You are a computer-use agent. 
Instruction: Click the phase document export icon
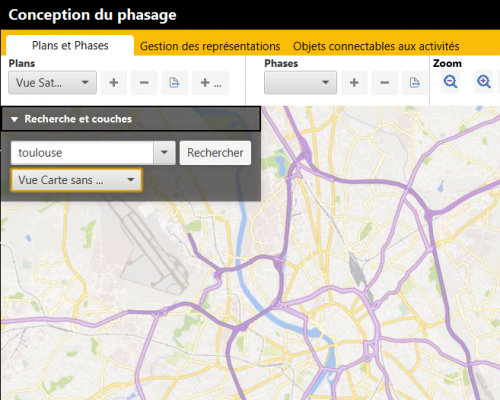point(415,83)
